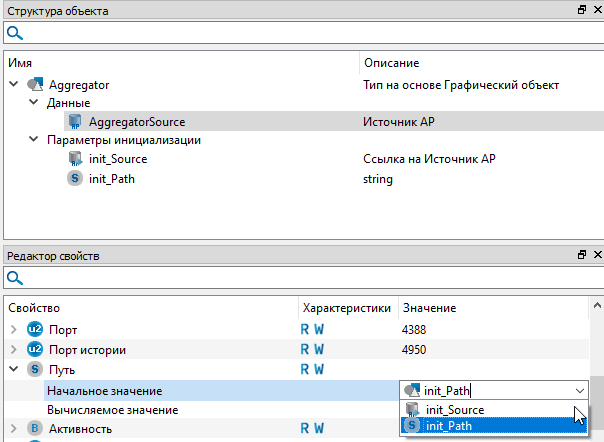
Task: Choose init_Path from the dropdown list
Action: 452,426
